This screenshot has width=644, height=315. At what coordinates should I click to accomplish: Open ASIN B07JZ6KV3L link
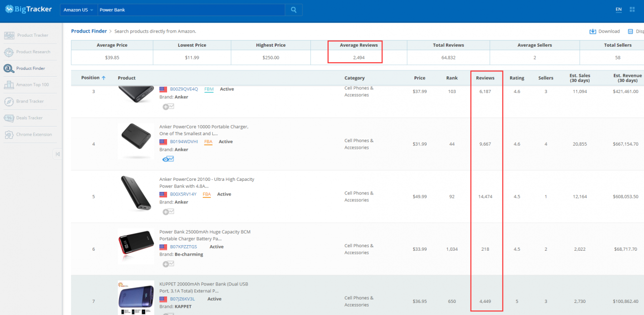point(182,299)
